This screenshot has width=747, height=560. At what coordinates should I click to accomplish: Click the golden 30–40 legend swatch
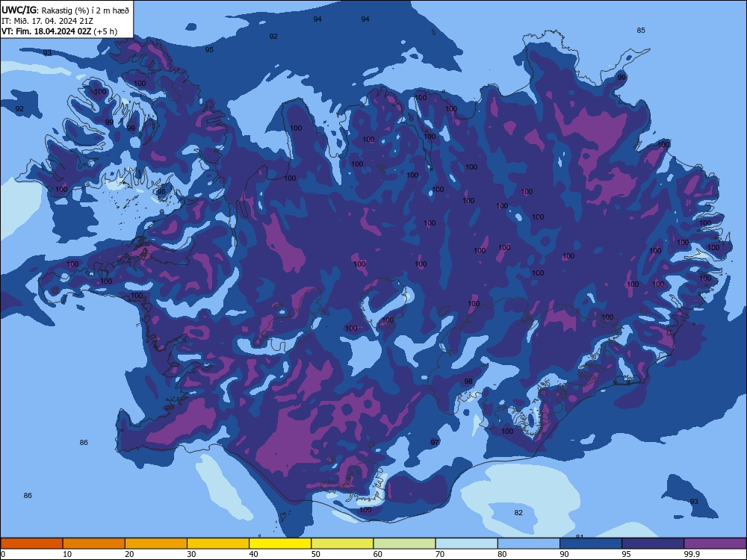pos(218,544)
